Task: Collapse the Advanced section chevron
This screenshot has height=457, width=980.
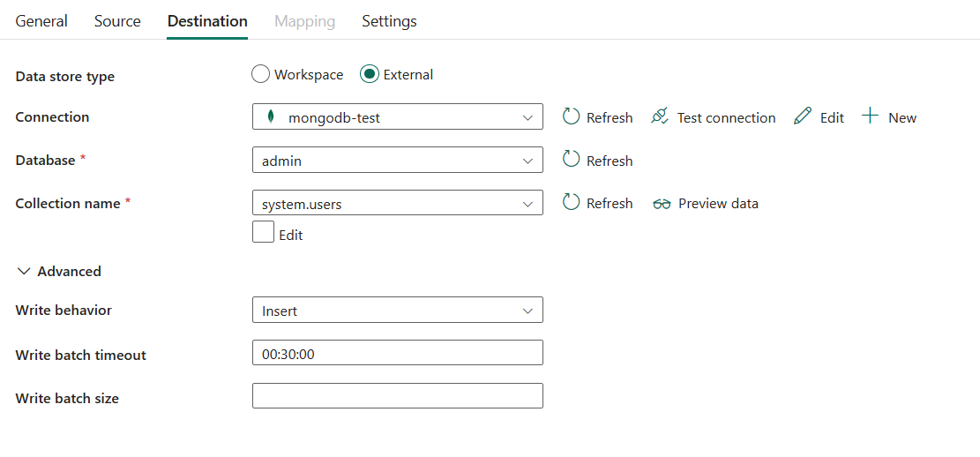Action: tap(24, 272)
